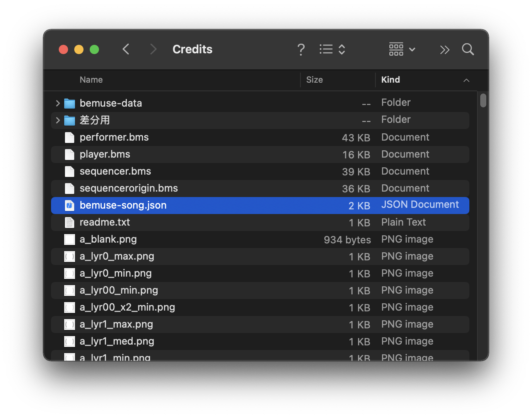Open the group-by dropdown next to the grid icon
The height and width of the screenshot is (418, 532).
coord(412,49)
